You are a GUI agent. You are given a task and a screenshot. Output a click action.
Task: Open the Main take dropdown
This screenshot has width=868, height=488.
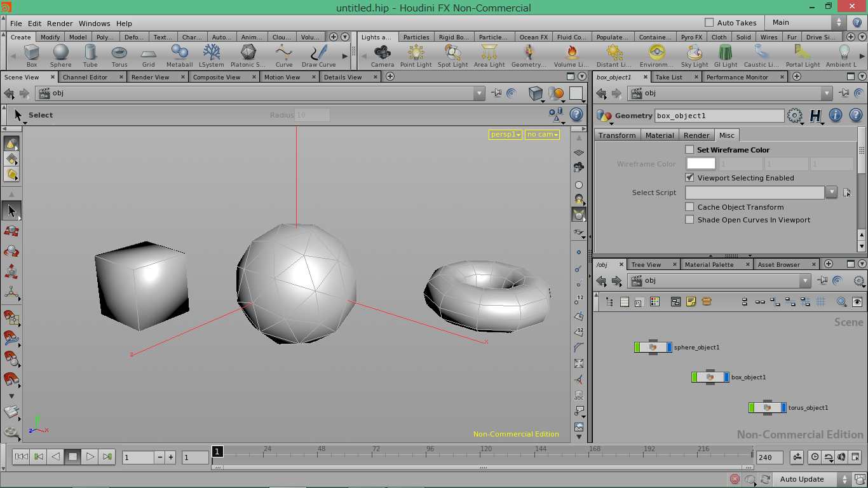coord(806,23)
